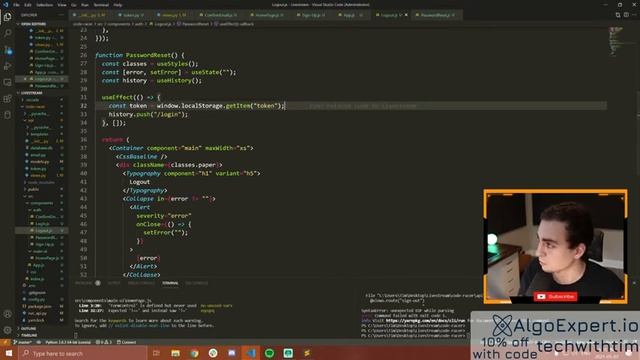
Task: Open editor More Actions ellipsis at top right
Action: tap(634, 15)
